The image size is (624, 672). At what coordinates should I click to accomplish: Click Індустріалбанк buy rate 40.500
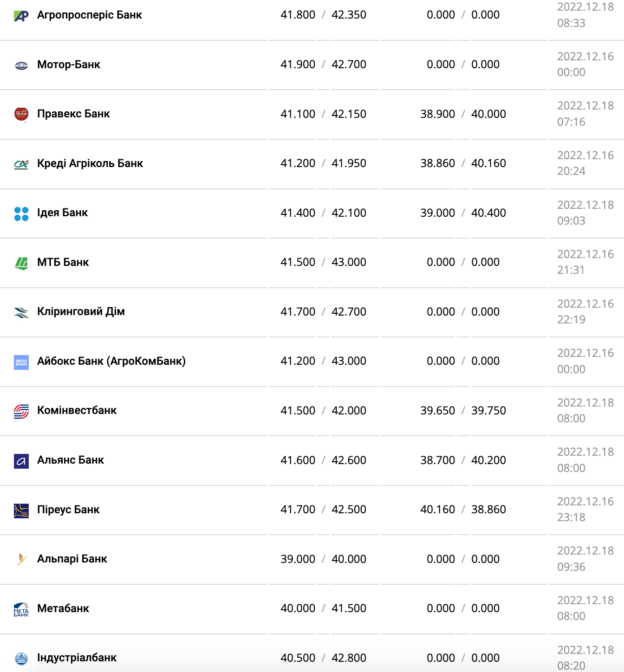click(298, 658)
